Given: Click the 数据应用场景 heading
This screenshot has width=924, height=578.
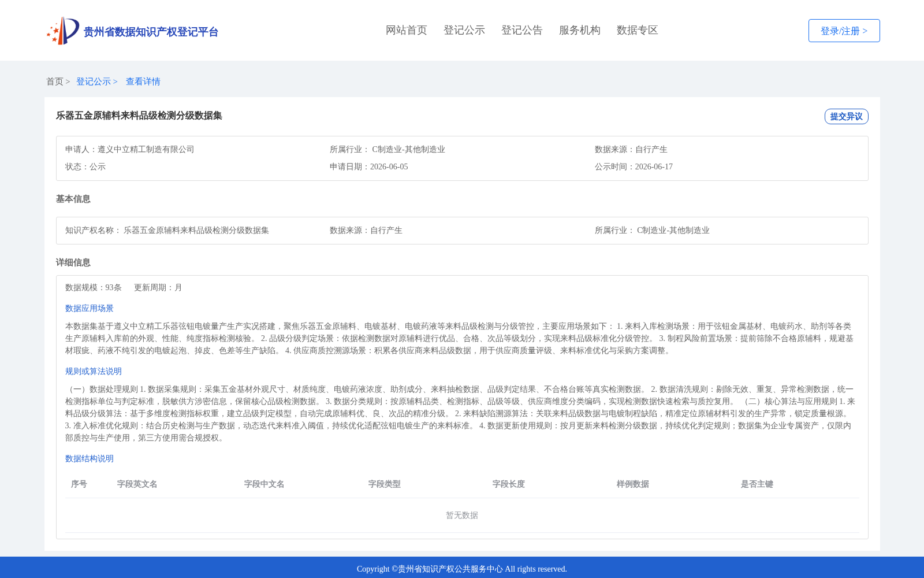Looking at the screenshot, I should (90, 308).
